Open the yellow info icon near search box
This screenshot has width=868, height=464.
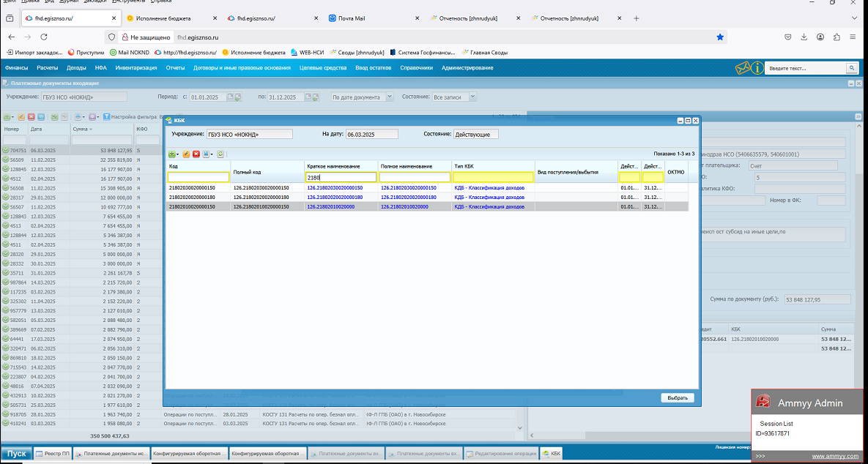click(x=757, y=68)
